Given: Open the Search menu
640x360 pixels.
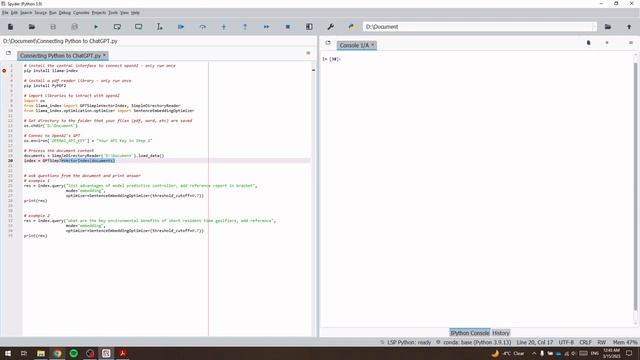Looking at the screenshot, I should click(x=26, y=13).
